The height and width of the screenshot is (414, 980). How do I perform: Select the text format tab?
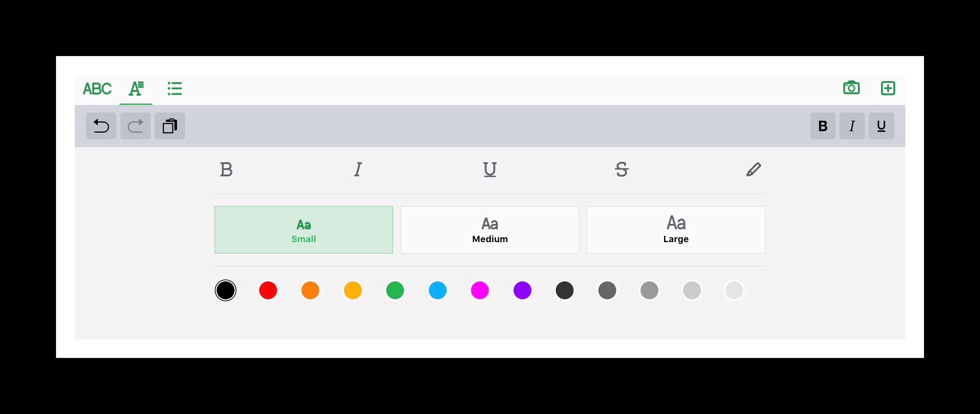click(x=136, y=89)
